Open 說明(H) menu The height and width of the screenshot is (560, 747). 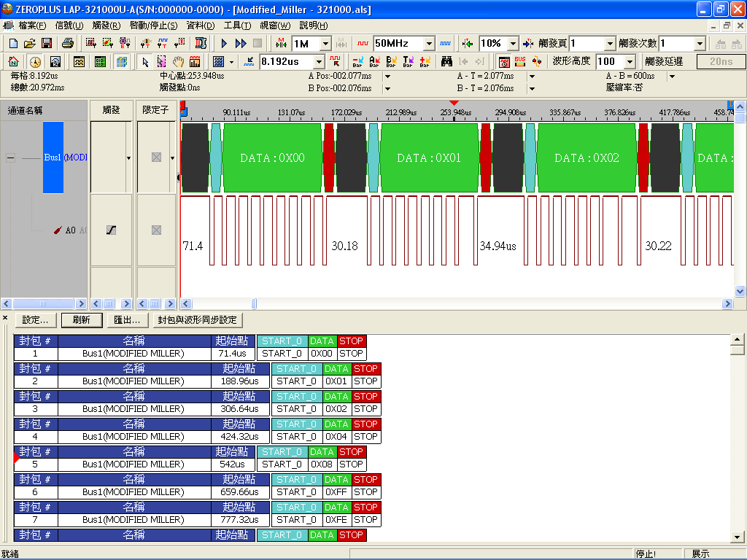[314, 26]
